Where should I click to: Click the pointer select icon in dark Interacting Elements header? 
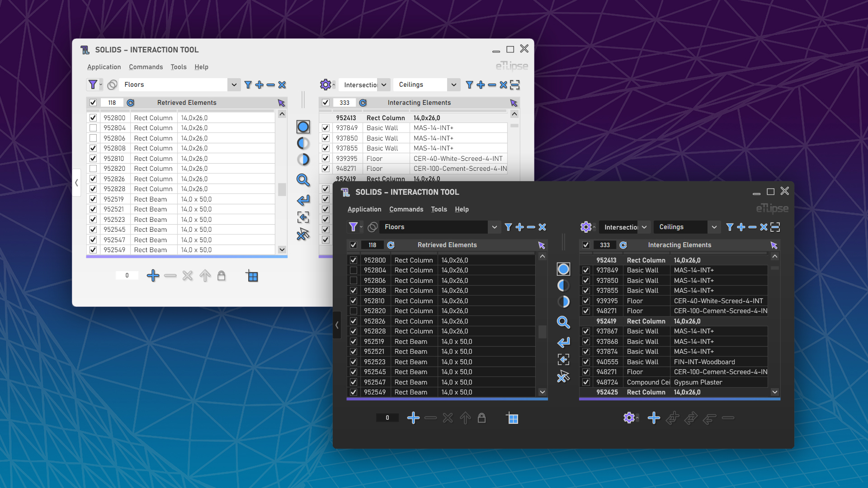pos(774,245)
